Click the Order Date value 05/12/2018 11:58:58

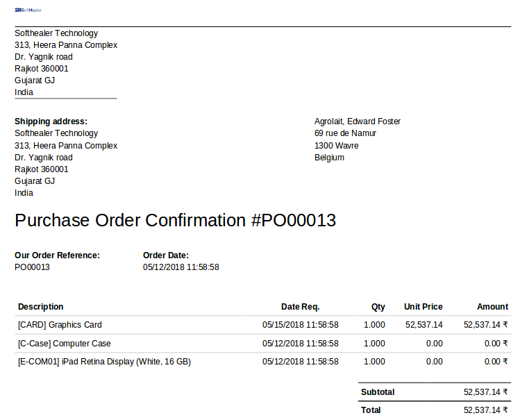tap(181, 267)
